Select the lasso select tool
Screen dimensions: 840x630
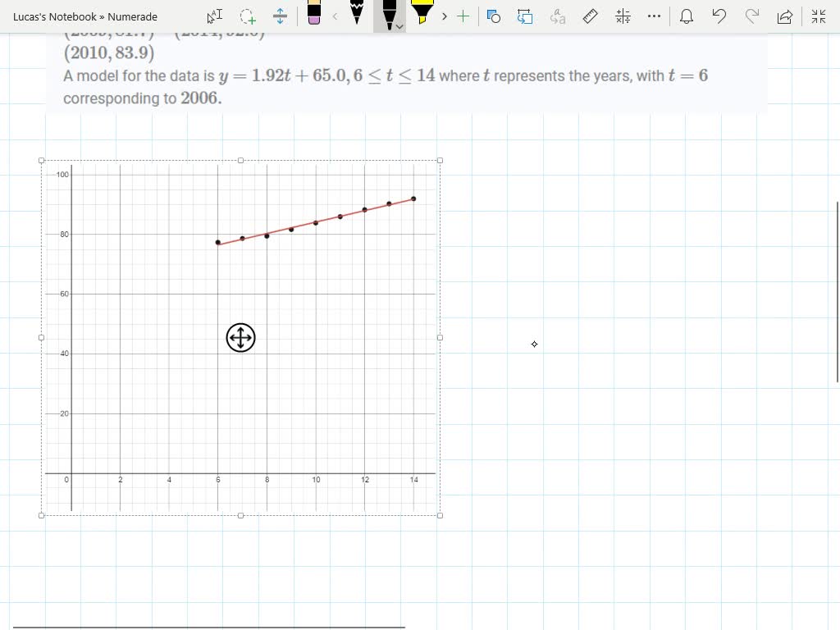pyautogui.click(x=247, y=16)
